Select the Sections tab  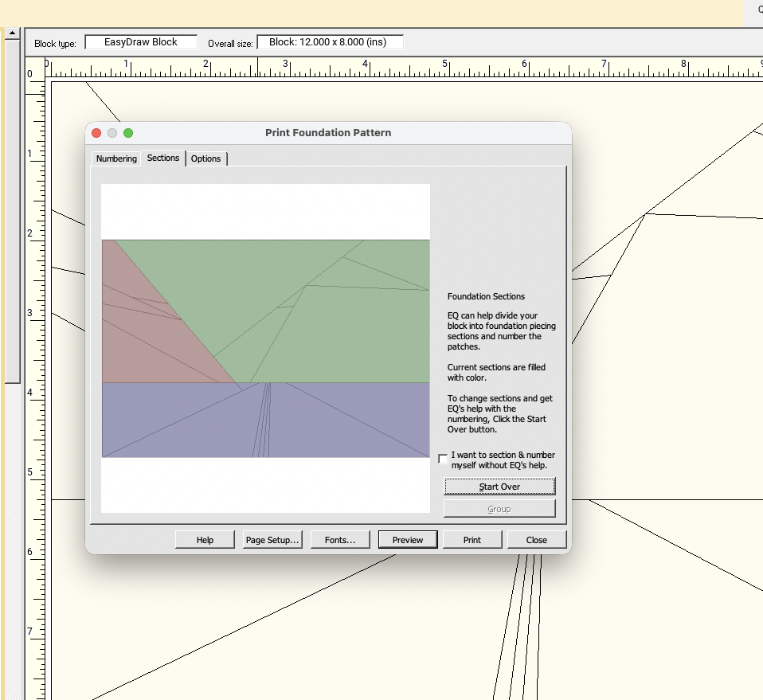pyautogui.click(x=163, y=158)
